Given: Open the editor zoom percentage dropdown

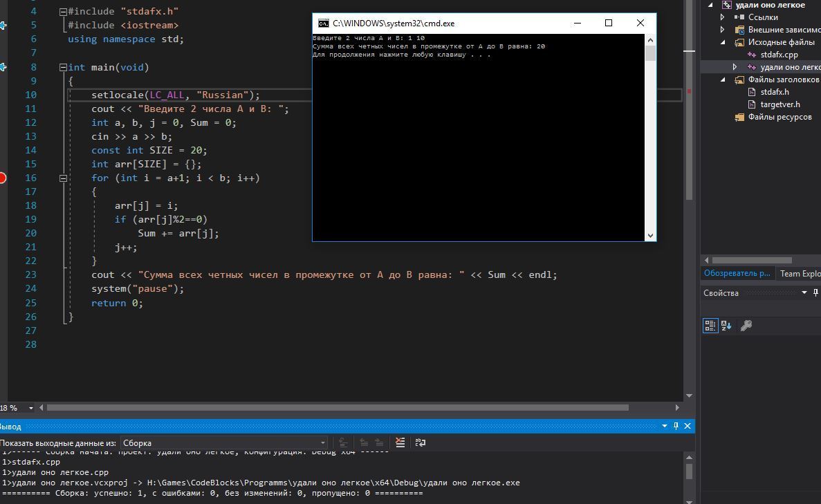Looking at the screenshot, I should click(x=31, y=408).
